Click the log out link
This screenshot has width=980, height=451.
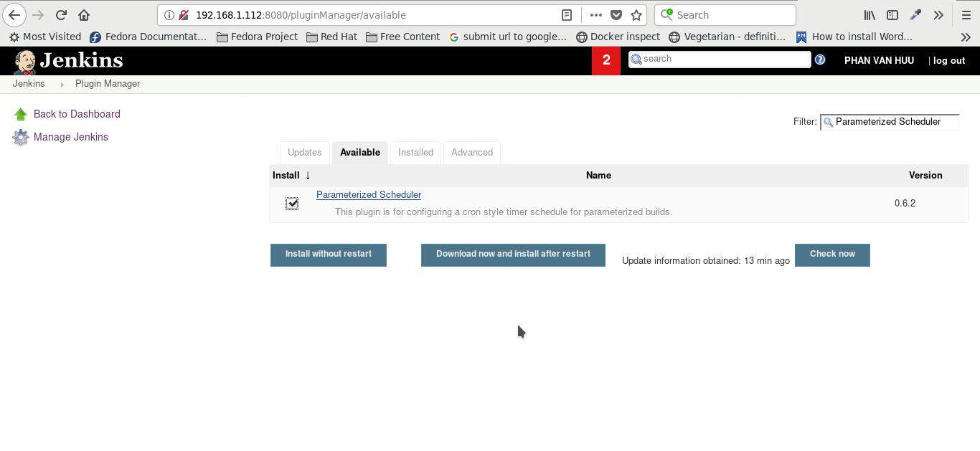(x=948, y=60)
